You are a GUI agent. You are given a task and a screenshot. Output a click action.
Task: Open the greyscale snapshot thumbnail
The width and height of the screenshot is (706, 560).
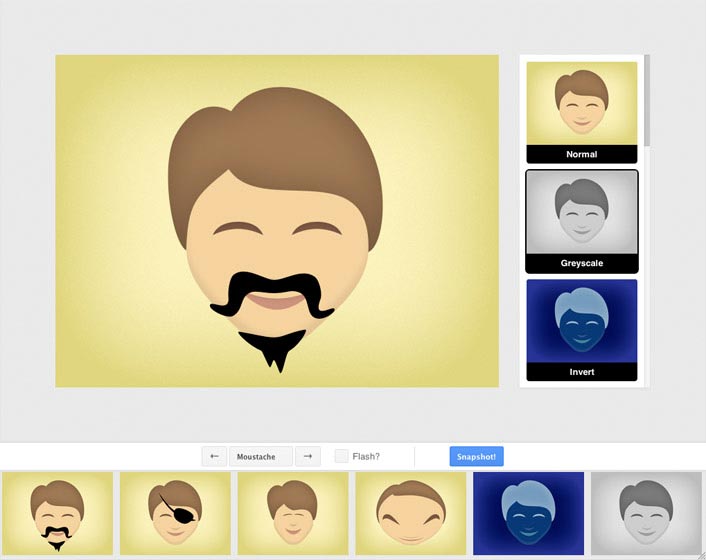[x=646, y=513]
